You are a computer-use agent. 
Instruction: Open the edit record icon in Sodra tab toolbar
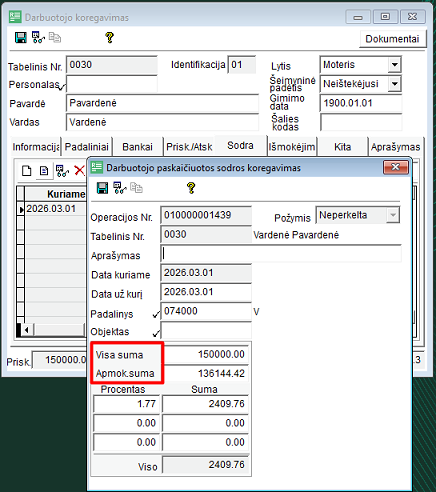44,171
